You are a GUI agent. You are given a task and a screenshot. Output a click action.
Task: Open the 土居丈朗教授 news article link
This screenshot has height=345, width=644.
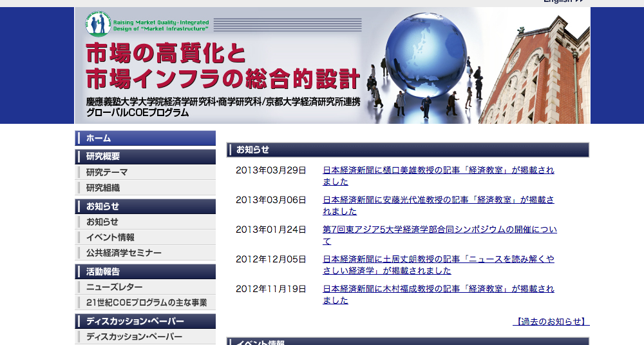[438, 265]
